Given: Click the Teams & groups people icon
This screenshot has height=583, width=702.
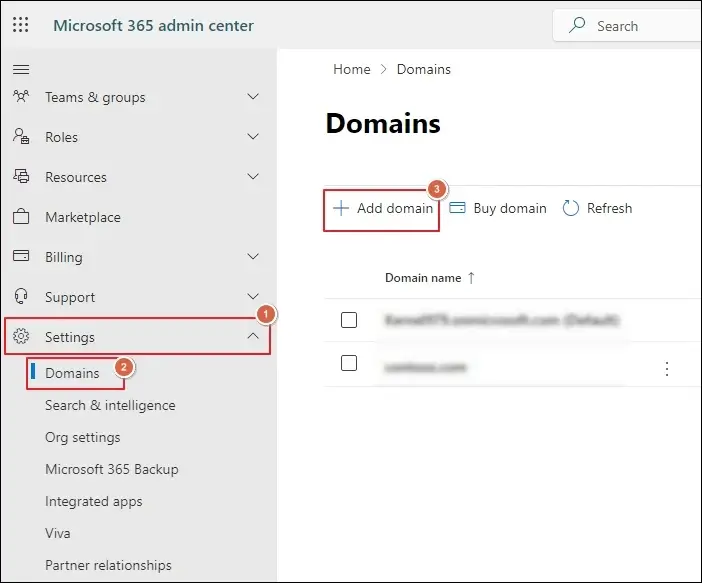Looking at the screenshot, I should (x=21, y=96).
